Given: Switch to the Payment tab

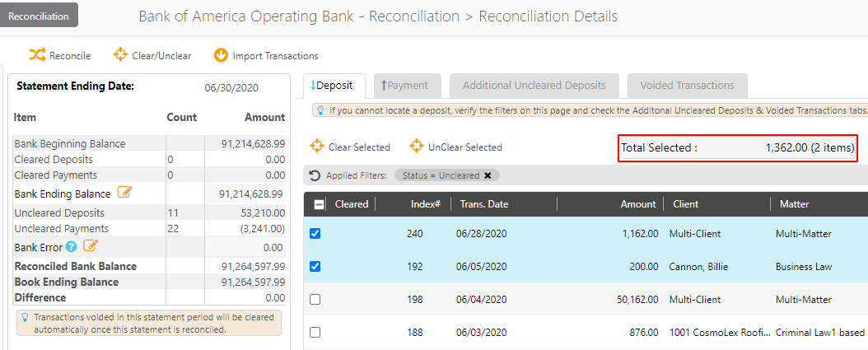Looking at the screenshot, I should click(405, 86).
